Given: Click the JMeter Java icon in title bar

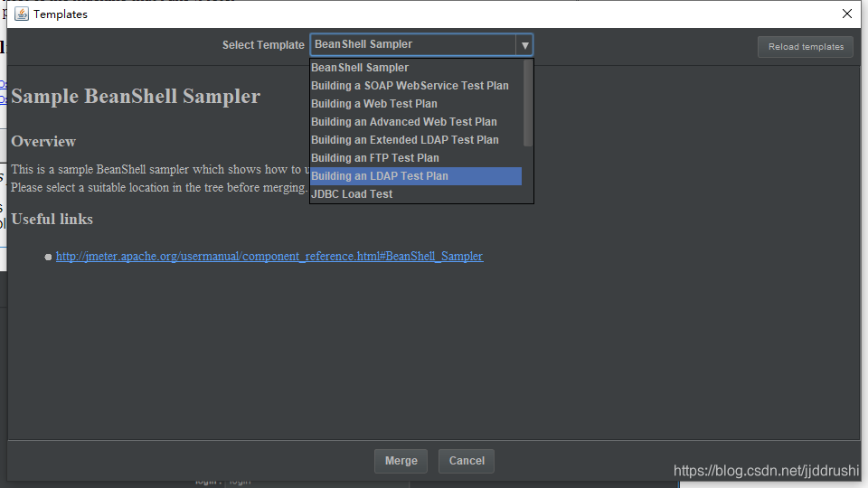Looking at the screenshot, I should tap(22, 14).
